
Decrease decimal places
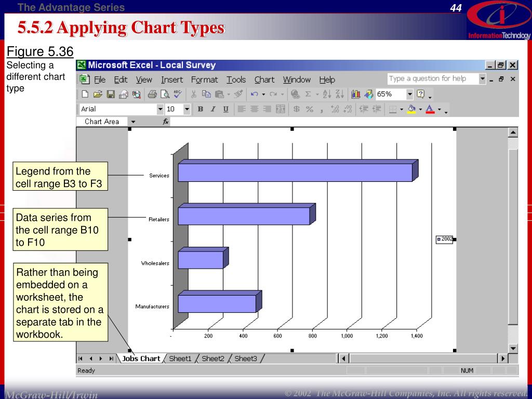coord(348,109)
